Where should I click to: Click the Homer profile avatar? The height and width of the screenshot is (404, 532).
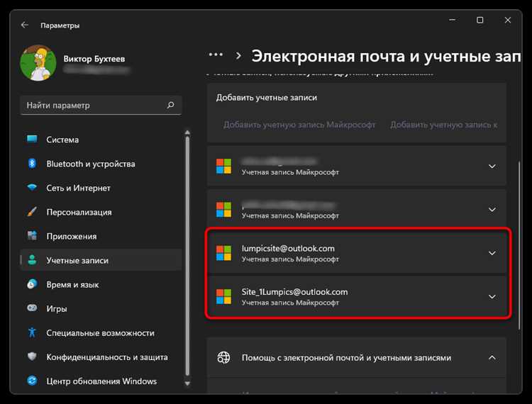[x=38, y=63]
